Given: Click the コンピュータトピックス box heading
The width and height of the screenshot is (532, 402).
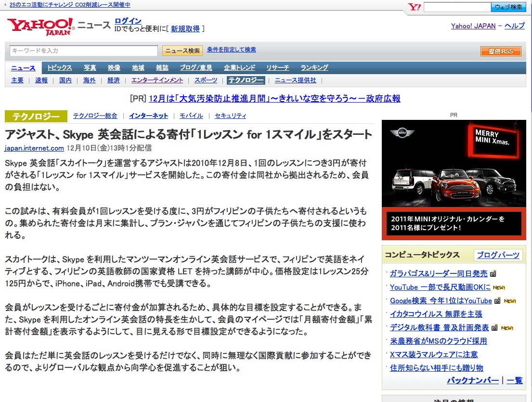Looking at the screenshot, I should click(422, 255).
